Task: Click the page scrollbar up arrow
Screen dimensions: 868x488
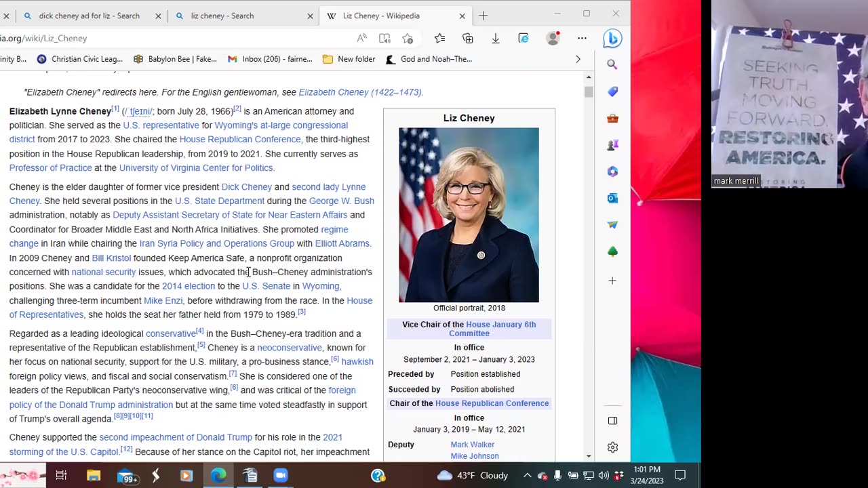Action: [589, 77]
